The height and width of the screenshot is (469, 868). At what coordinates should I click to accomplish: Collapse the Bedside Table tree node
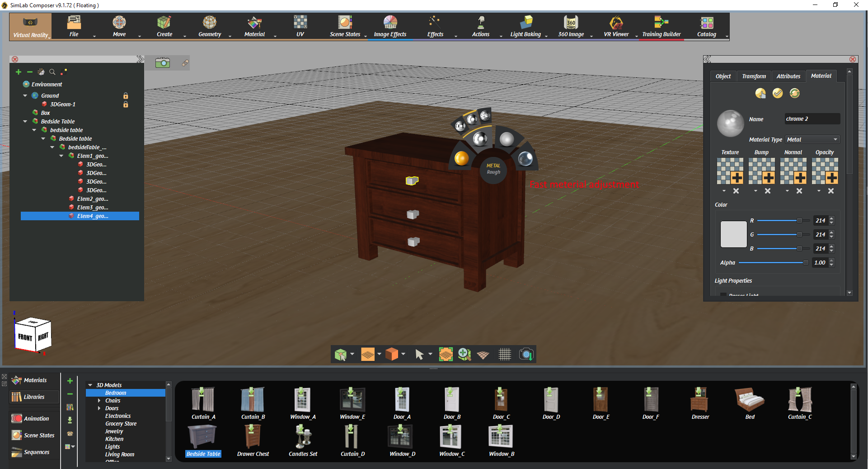point(25,121)
